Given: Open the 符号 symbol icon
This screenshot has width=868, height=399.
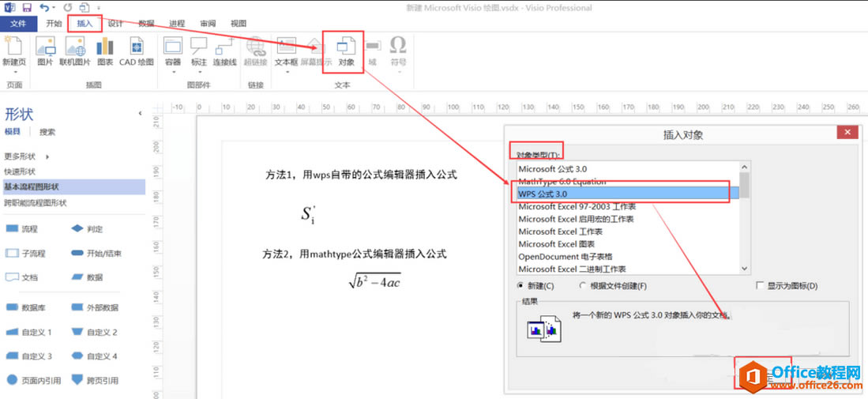Looking at the screenshot, I should [398, 47].
